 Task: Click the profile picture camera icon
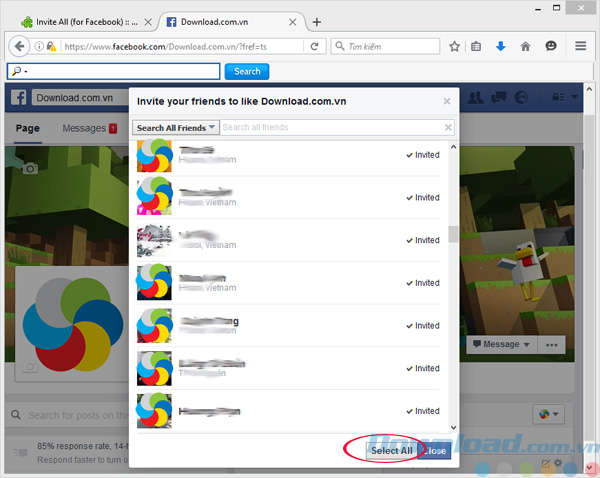tap(30, 367)
